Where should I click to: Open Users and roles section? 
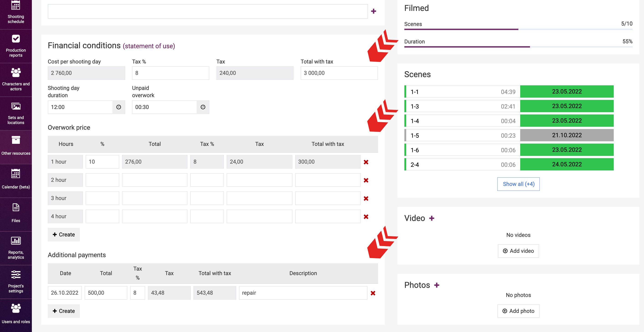tap(16, 315)
